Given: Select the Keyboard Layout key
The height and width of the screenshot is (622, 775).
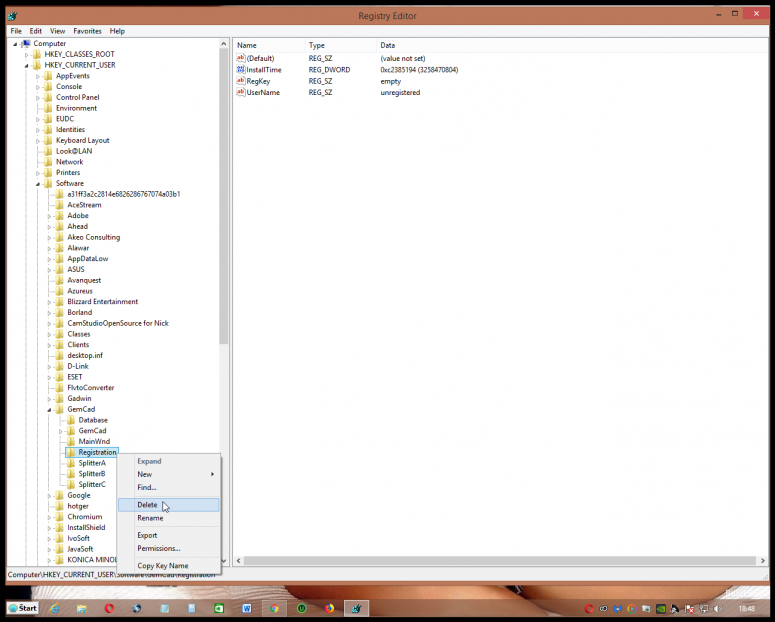Looking at the screenshot, I should 83,140.
